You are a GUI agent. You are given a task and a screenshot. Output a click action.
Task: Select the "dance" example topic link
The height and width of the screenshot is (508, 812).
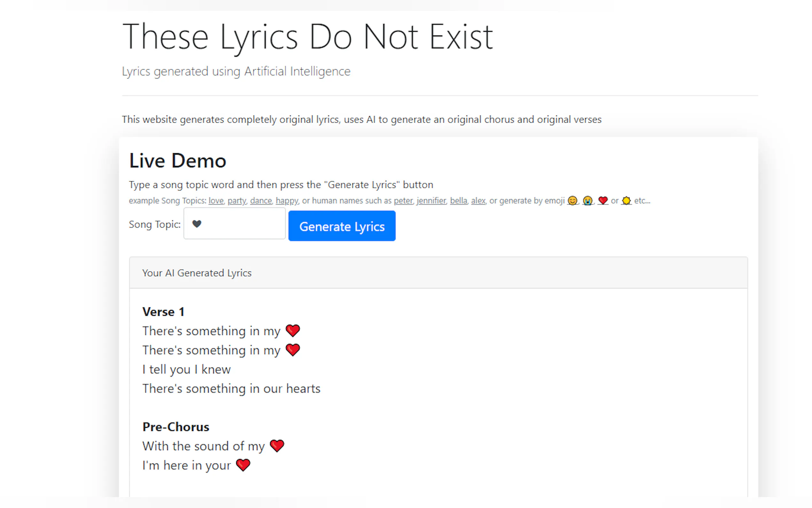click(x=261, y=201)
